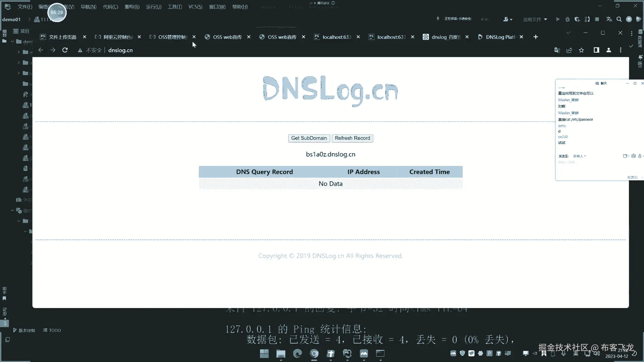
Task: Close the OSS管理控制台 tab
Action: (x=194, y=37)
